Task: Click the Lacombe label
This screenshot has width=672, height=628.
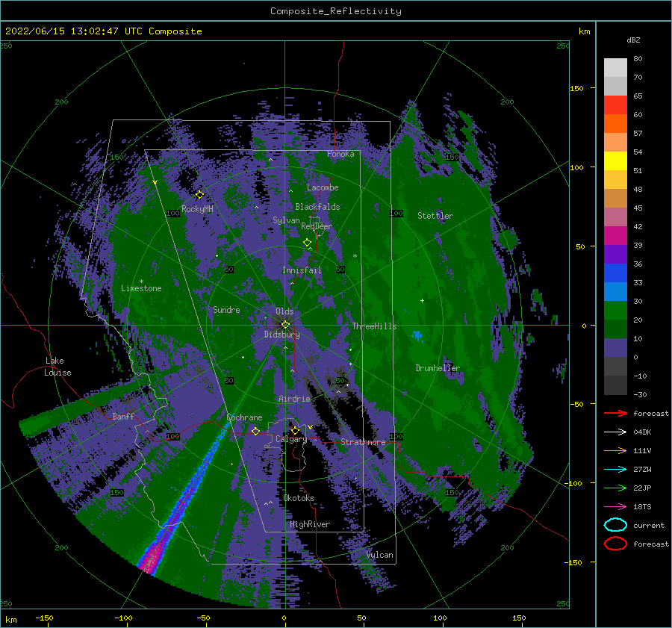Action: click(323, 187)
